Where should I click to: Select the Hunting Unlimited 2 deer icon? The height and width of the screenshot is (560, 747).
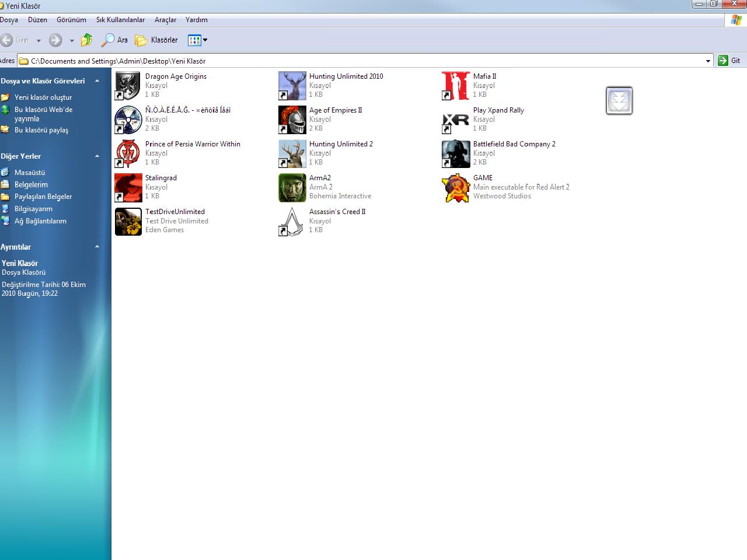(x=292, y=153)
